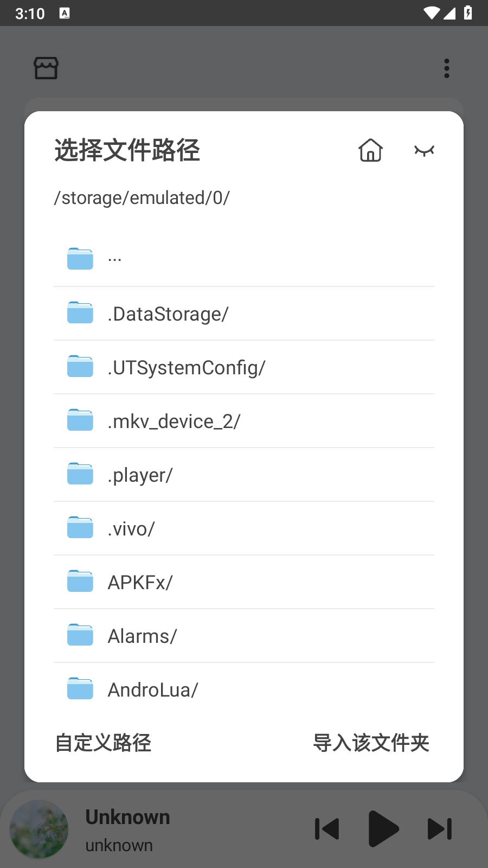This screenshot has width=488, height=868.
Task: Open the .UTSystemConfig folder
Action: coord(244,367)
